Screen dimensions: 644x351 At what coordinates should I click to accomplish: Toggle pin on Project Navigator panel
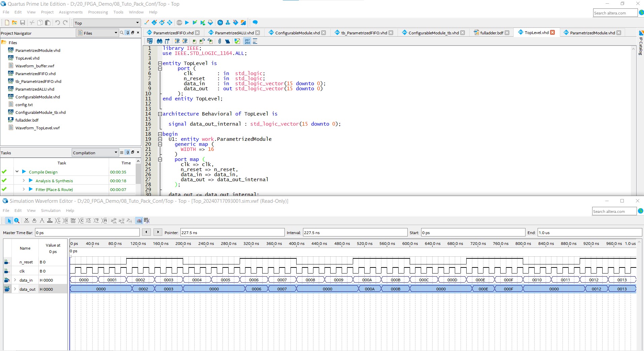tap(128, 33)
